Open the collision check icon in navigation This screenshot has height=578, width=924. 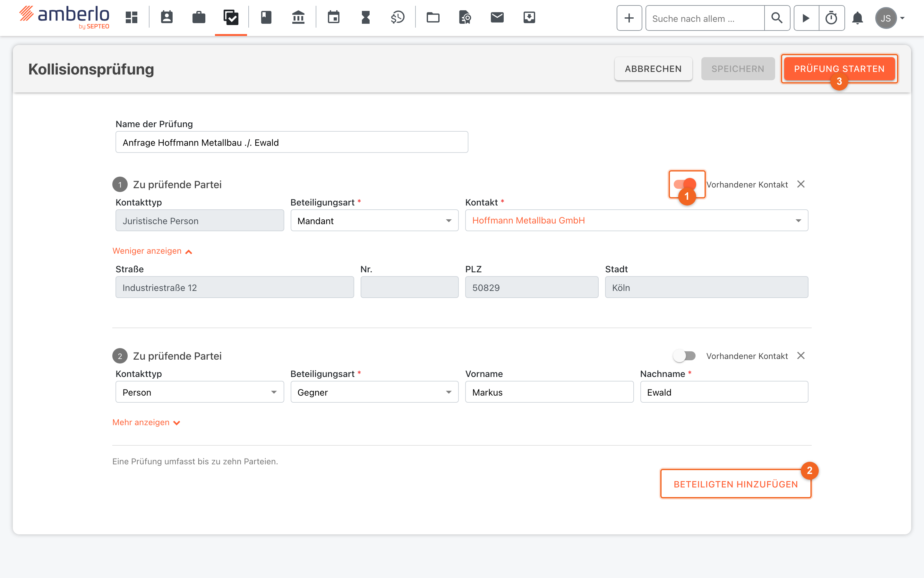coord(231,18)
